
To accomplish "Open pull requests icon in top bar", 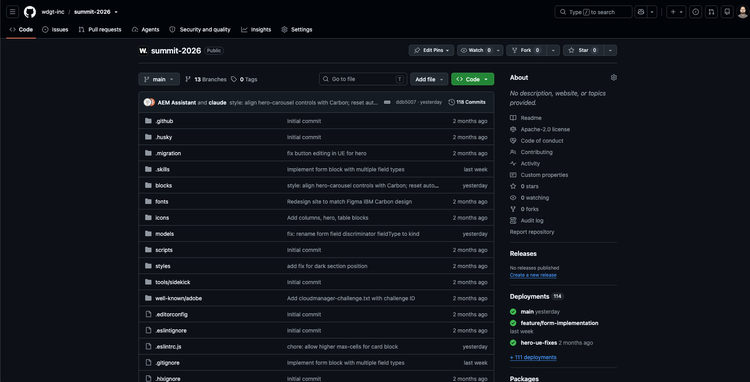I will [711, 12].
